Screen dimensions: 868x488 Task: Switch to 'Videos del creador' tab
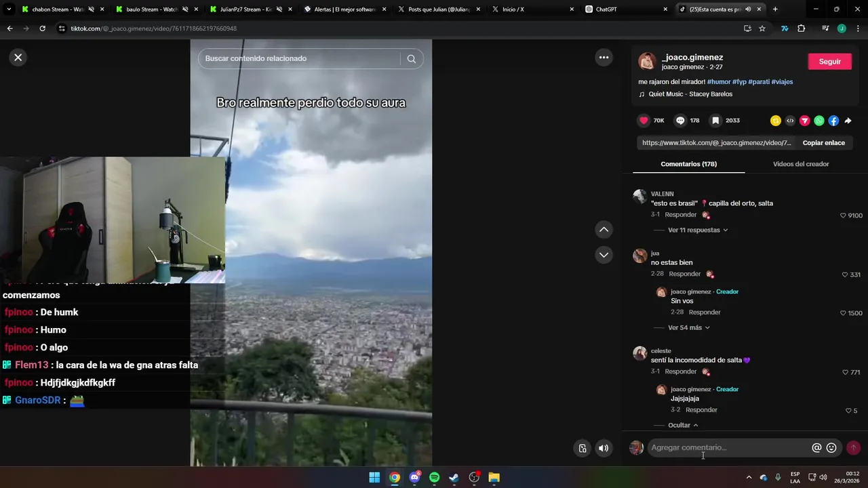801,164
